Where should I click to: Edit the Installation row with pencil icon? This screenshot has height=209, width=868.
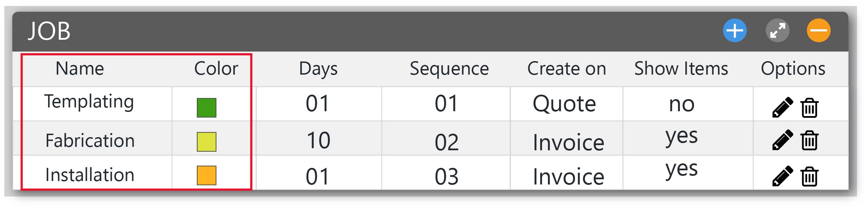coord(783,177)
